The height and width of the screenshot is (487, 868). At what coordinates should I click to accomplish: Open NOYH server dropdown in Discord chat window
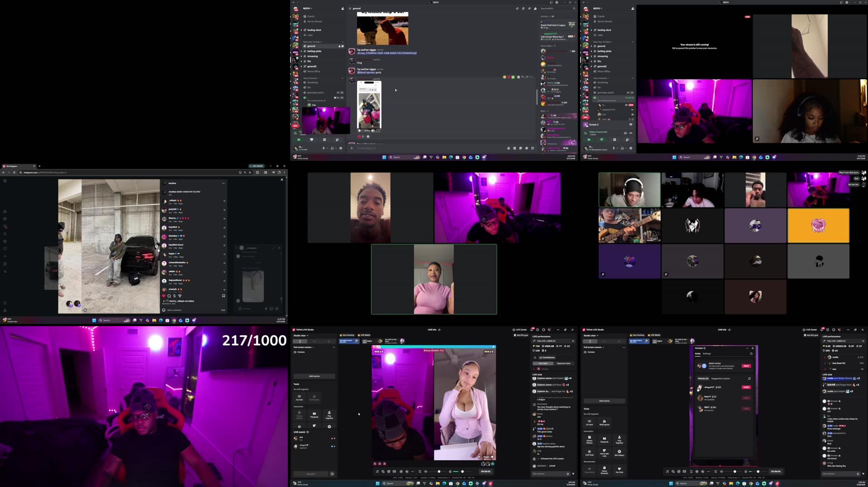pyautogui.click(x=308, y=9)
